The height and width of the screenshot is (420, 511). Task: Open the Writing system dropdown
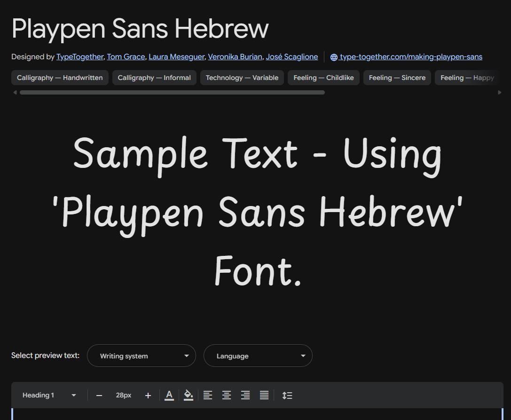point(142,356)
